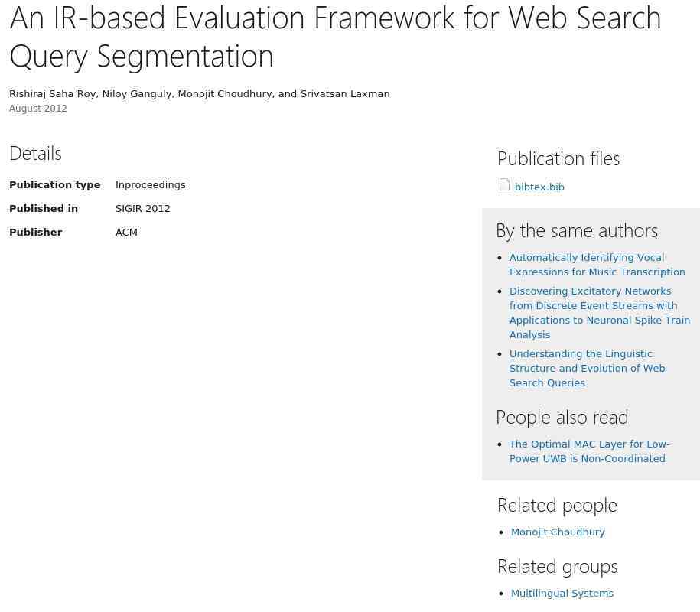This screenshot has height=612, width=700.
Task: Visit Monojit Choudhury's profile link
Action: click(558, 532)
